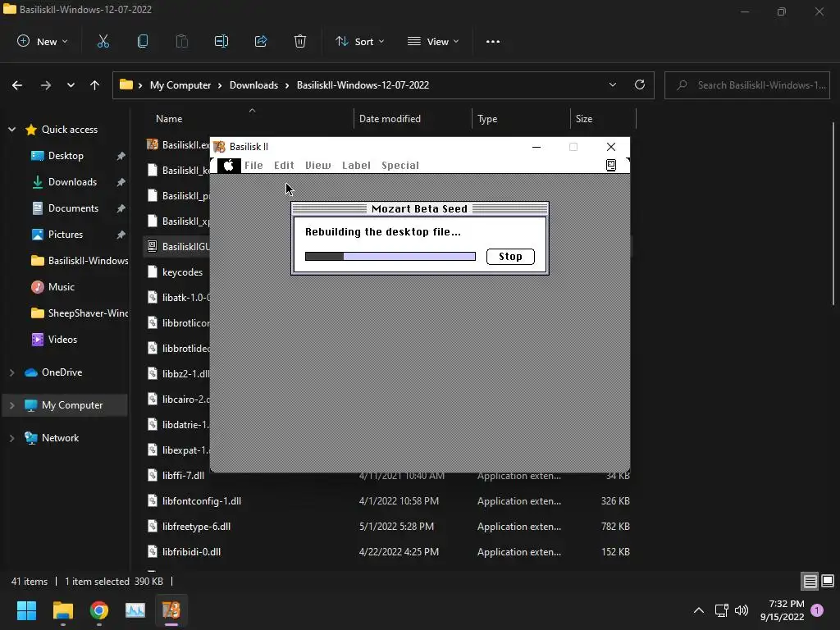Stop rebuilding the desktop file
This screenshot has height=630, width=840.
pyautogui.click(x=510, y=257)
